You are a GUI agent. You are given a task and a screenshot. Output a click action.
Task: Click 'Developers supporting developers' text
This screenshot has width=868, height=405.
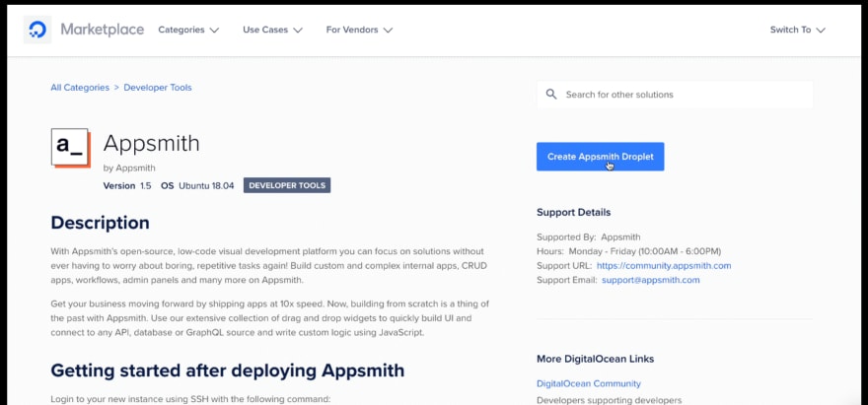tap(609, 400)
